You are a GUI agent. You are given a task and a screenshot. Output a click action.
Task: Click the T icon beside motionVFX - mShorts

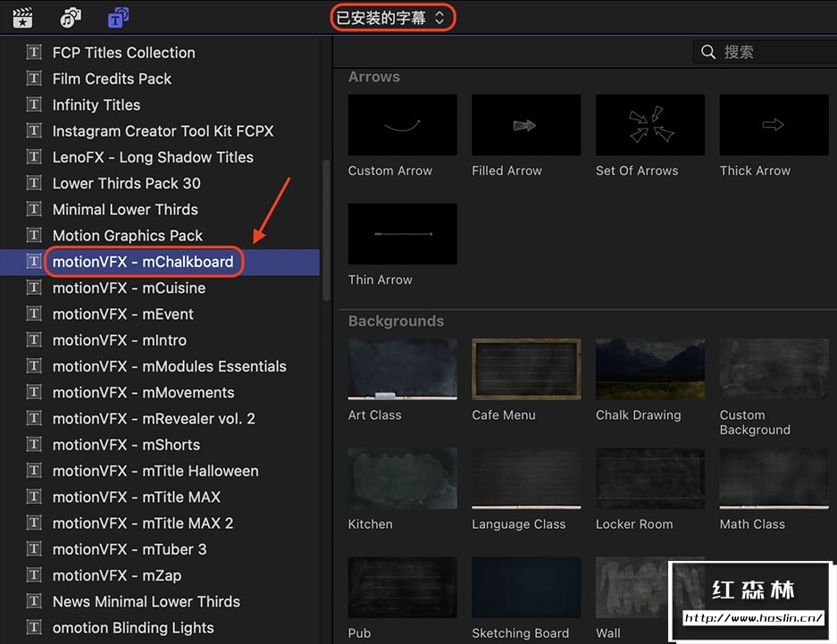coord(34,445)
